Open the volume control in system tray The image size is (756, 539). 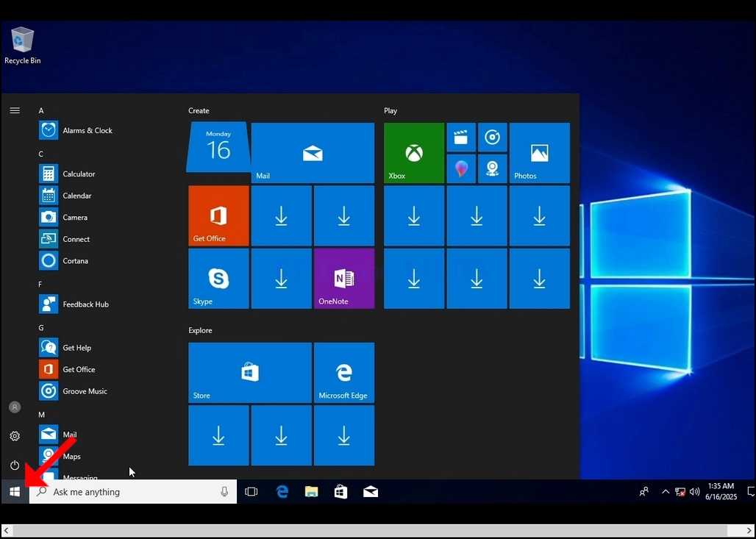click(x=695, y=492)
